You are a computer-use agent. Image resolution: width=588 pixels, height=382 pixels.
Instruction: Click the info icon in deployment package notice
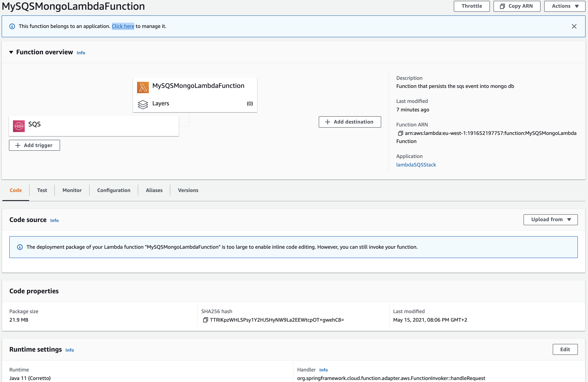coord(20,247)
